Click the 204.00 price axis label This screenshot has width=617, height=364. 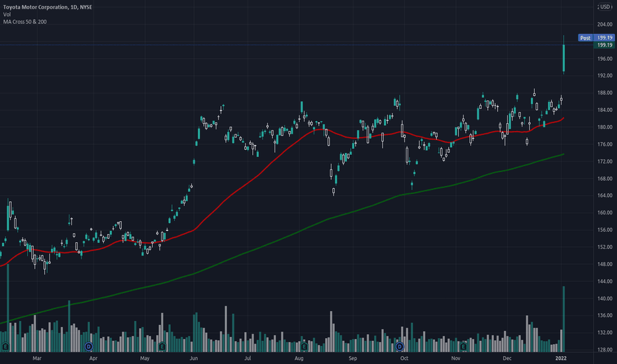coord(605,24)
